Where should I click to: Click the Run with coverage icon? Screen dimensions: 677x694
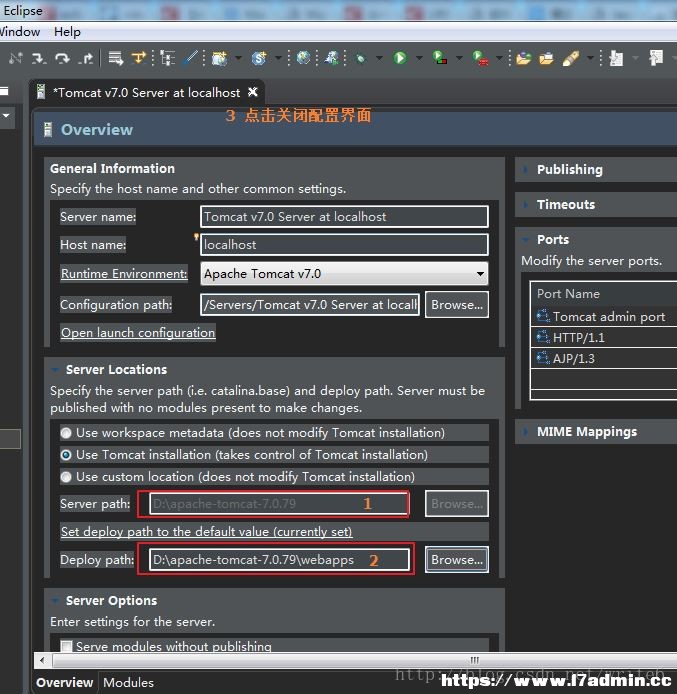[440, 58]
